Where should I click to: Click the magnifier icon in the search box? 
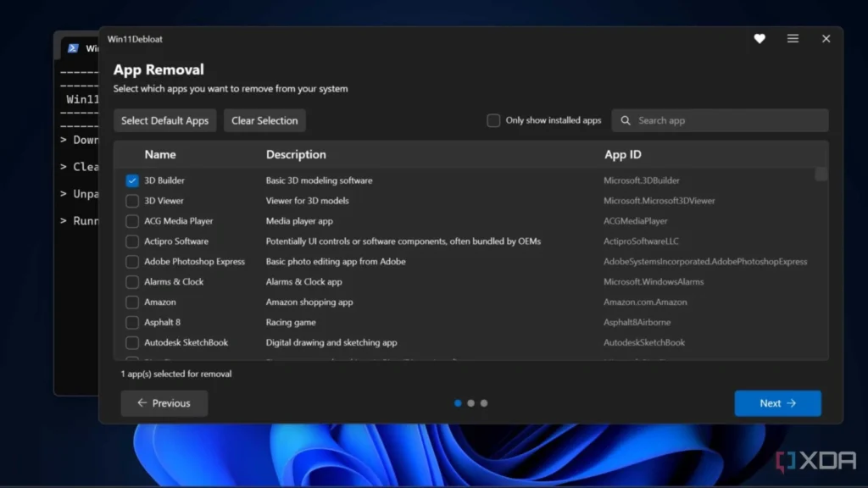(x=625, y=120)
